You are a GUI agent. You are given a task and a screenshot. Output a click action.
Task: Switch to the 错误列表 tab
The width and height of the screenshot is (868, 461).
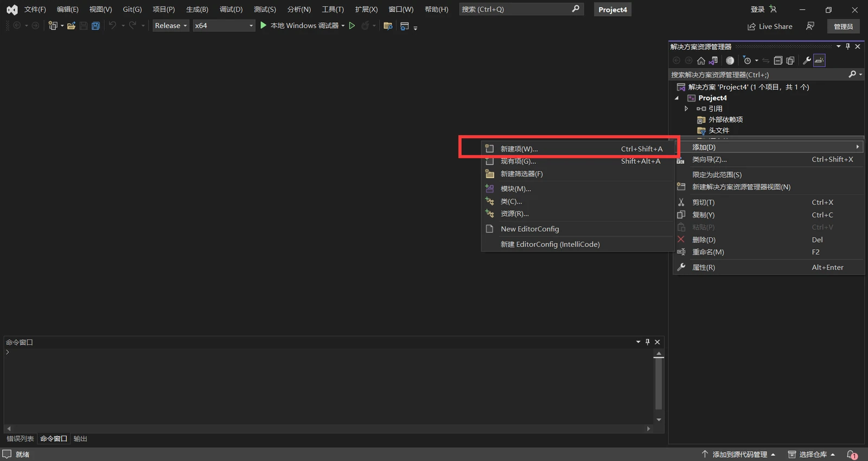(x=20, y=439)
